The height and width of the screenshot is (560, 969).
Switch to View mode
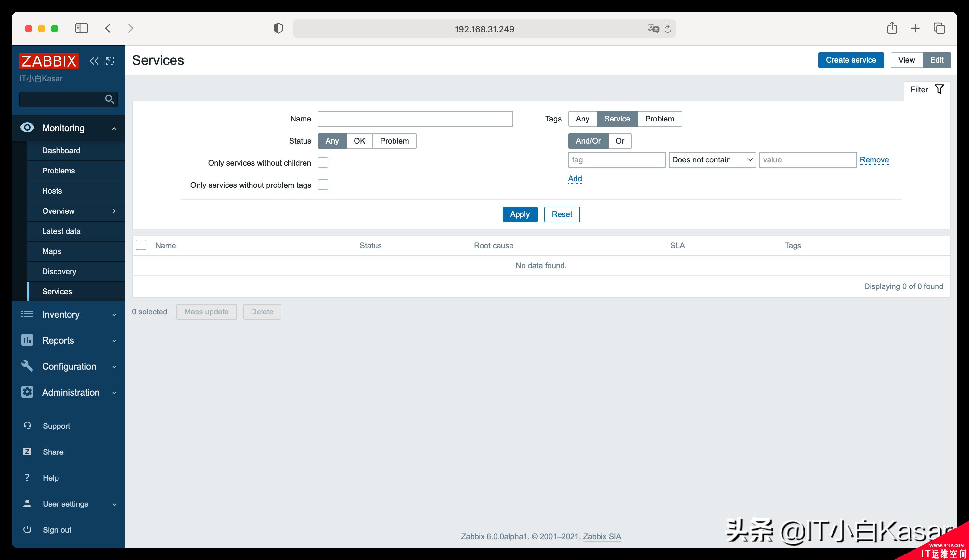tap(906, 60)
